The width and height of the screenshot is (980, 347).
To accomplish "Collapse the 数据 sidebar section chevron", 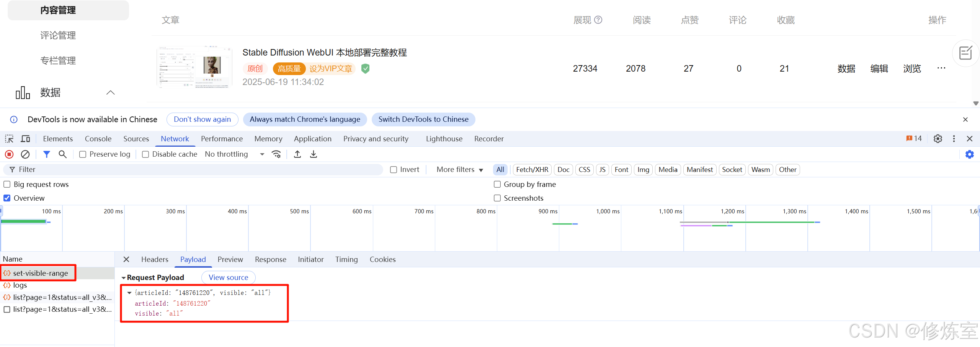I will click(x=111, y=92).
